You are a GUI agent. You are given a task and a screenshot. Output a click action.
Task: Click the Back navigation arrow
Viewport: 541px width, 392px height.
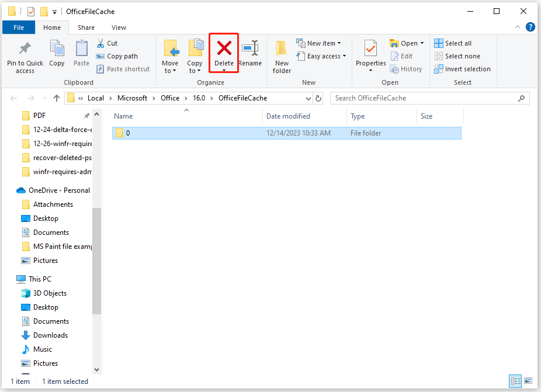13,98
